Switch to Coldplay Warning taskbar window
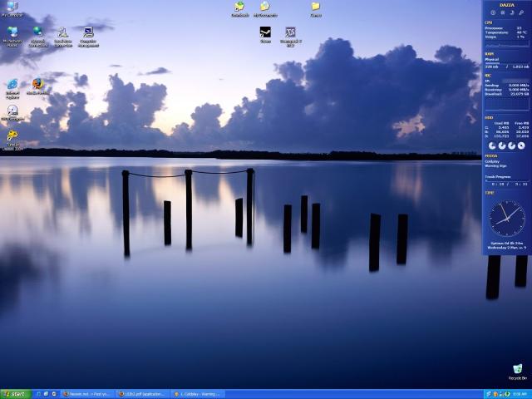The width and height of the screenshot is (532, 399). (x=197, y=394)
